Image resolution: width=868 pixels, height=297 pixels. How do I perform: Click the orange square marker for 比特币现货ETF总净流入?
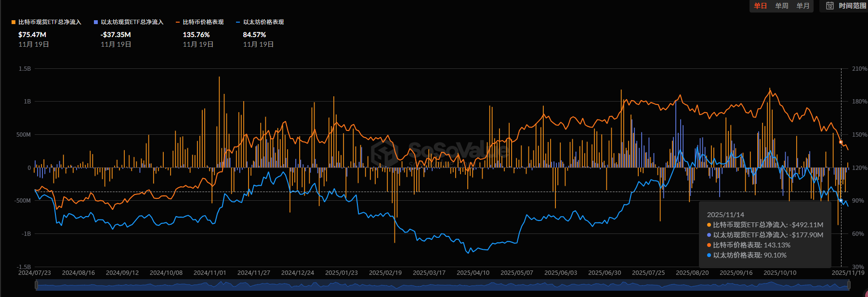13,22
